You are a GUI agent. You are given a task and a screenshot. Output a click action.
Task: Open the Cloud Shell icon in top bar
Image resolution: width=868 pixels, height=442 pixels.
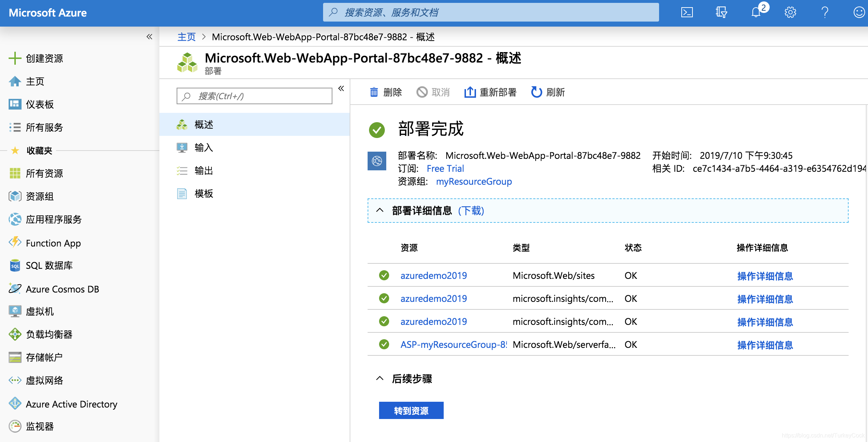pyautogui.click(x=687, y=13)
